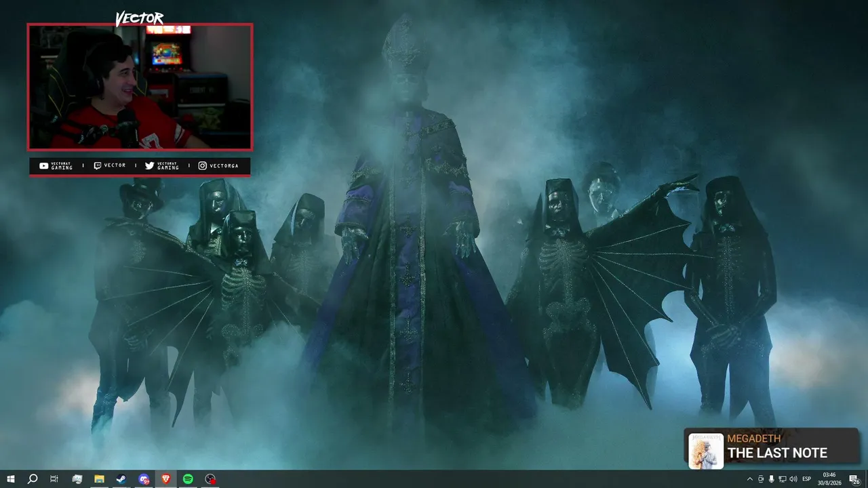Open taskbar search magnifier
The width and height of the screenshot is (868, 488).
tap(32, 479)
